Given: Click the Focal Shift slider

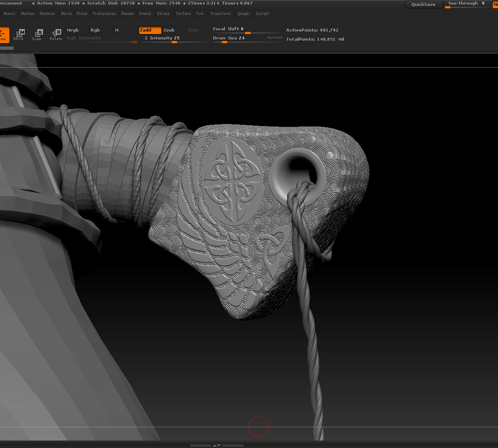Looking at the screenshot, I should [247, 30].
